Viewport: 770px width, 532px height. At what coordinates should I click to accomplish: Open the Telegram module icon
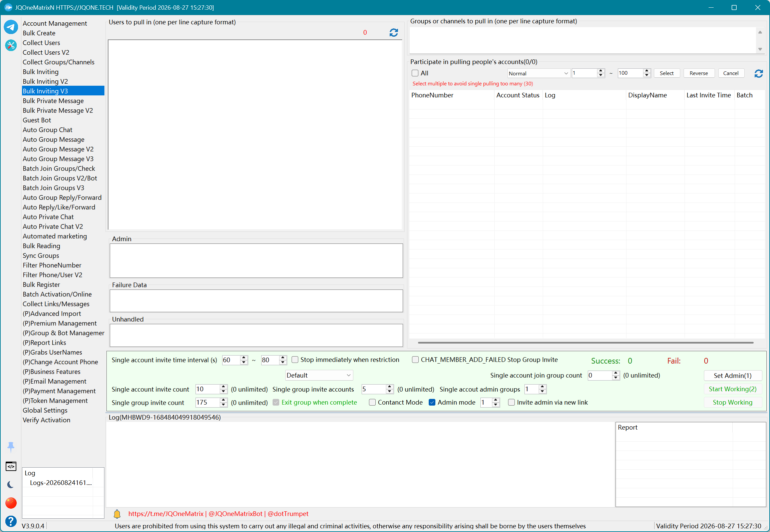coord(11,27)
